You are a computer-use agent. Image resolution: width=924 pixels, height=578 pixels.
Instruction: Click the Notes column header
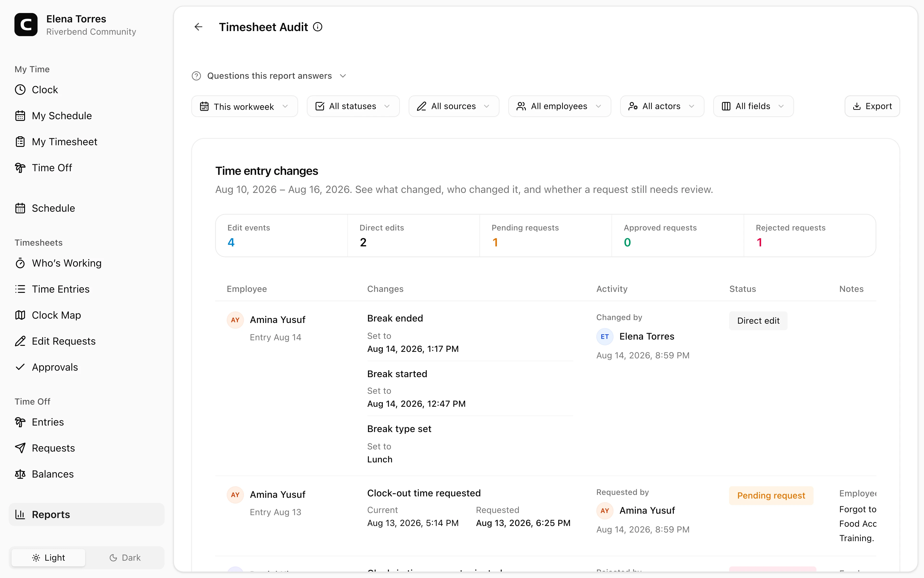(851, 289)
